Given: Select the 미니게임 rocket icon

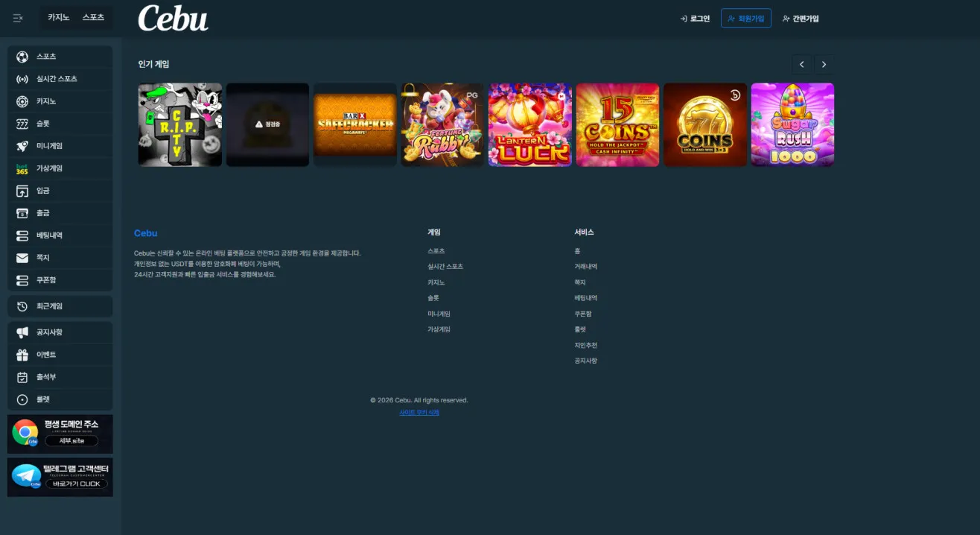Looking at the screenshot, I should point(22,146).
